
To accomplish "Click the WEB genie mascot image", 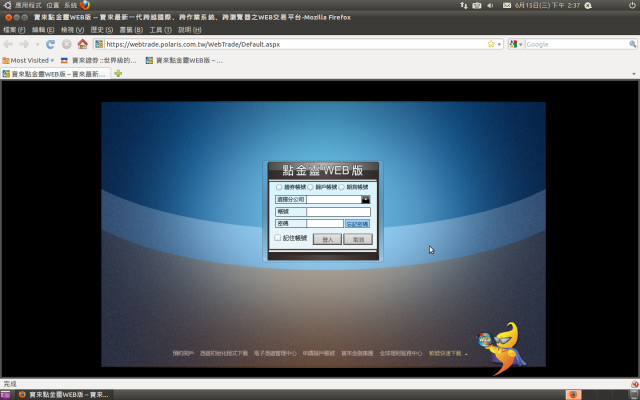I will pos(502,347).
